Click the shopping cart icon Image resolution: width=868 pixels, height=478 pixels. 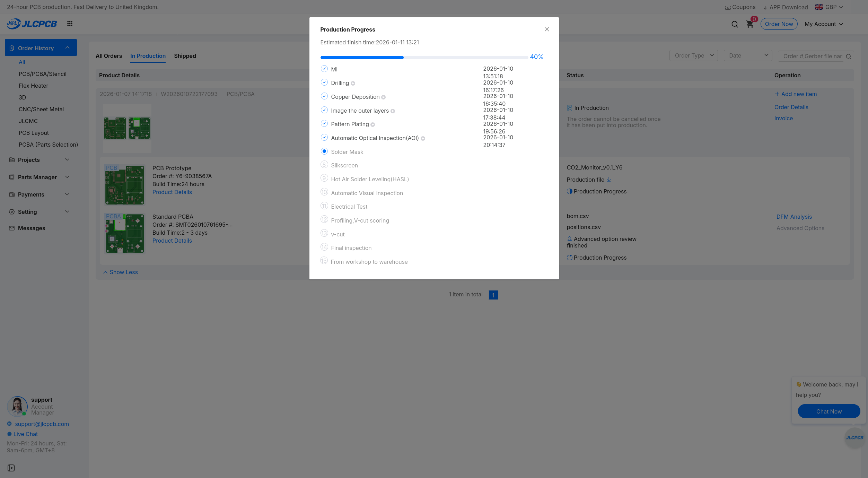tap(749, 24)
